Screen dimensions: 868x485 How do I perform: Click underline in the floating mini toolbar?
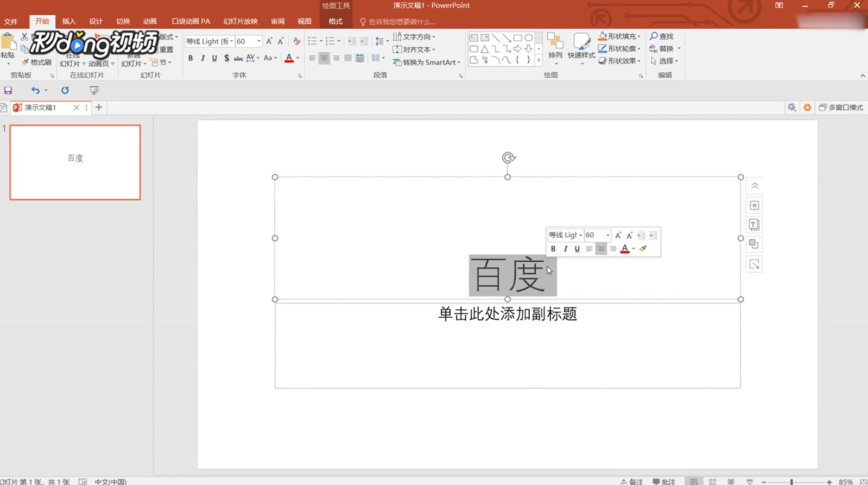coord(577,249)
